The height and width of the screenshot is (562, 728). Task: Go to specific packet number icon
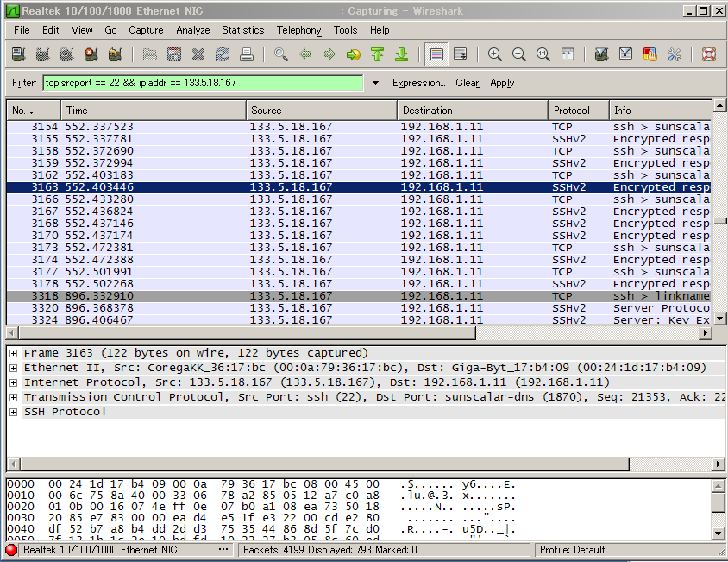point(354,54)
